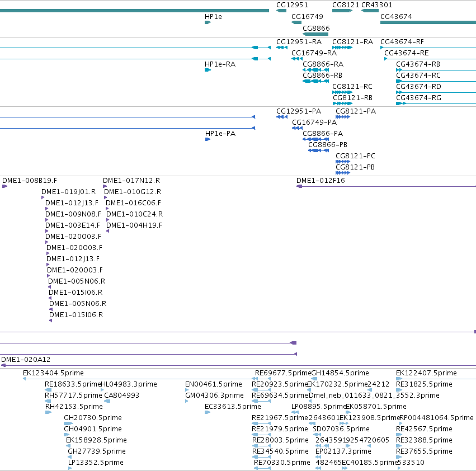Open the HP1e-PA protein label
This screenshot has height=471, width=476.
220,134
